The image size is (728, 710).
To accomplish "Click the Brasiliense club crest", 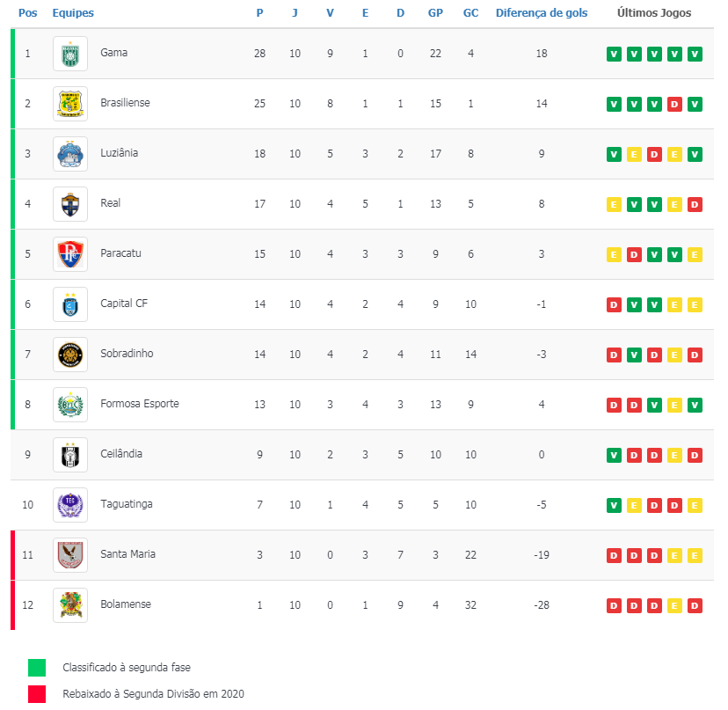I will coord(70,104).
